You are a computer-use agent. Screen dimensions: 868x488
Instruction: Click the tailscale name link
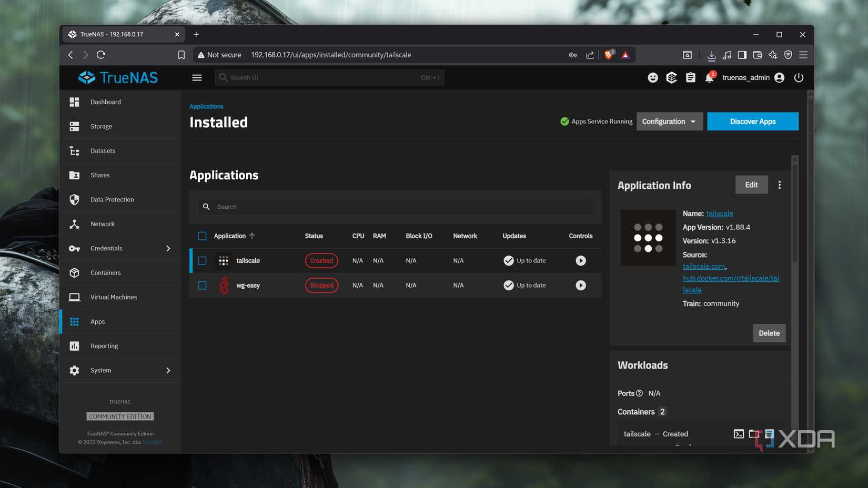pyautogui.click(x=720, y=213)
